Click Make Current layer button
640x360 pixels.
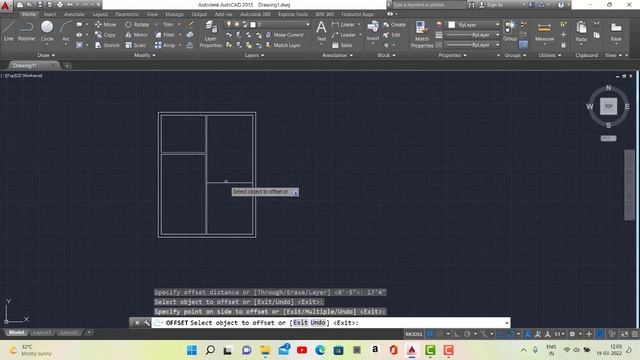click(284, 35)
